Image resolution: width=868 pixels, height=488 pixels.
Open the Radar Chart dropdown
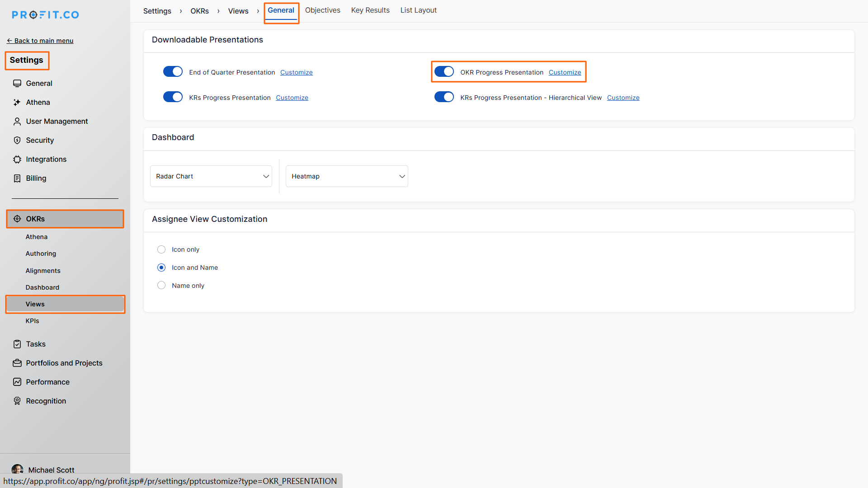[x=211, y=176]
